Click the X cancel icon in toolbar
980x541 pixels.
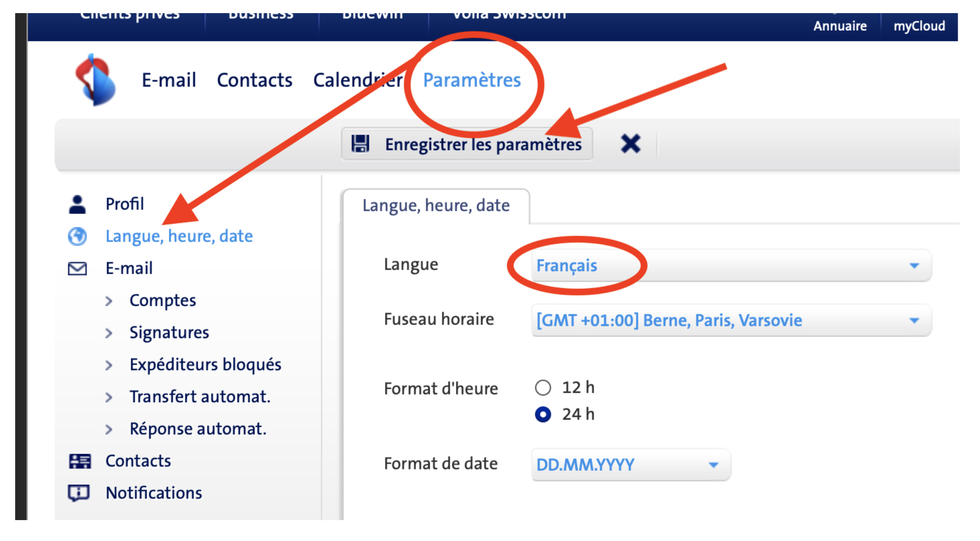tap(630, 144)
